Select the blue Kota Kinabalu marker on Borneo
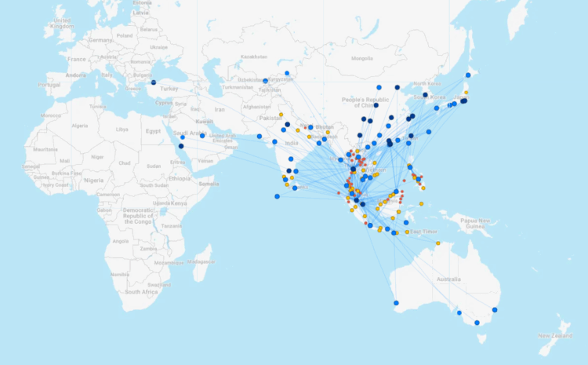 pyautogui.click(x=396, y=192)
